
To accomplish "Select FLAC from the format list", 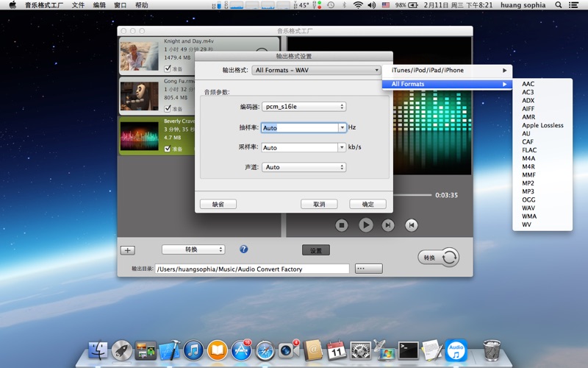I will (529, 150).
